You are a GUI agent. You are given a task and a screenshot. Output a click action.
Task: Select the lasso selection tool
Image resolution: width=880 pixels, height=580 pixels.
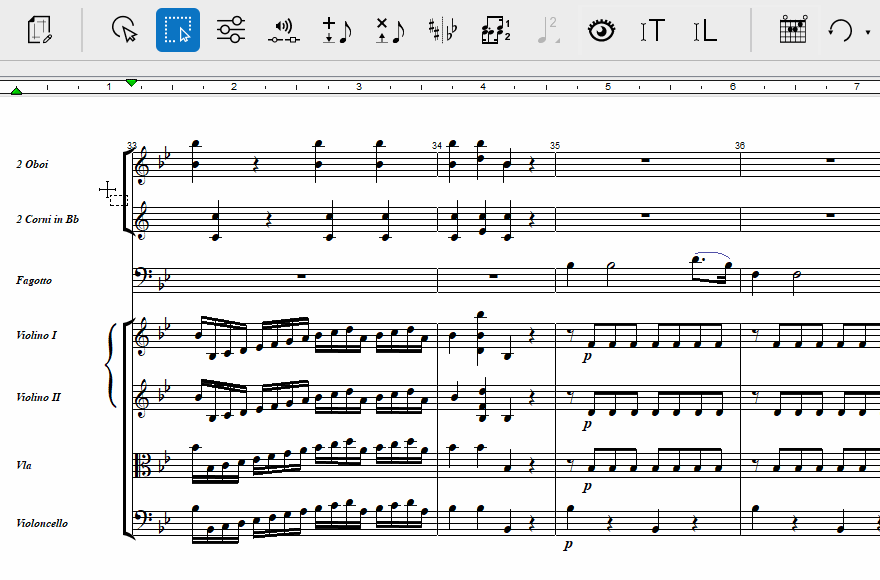[x=124, y=30]
